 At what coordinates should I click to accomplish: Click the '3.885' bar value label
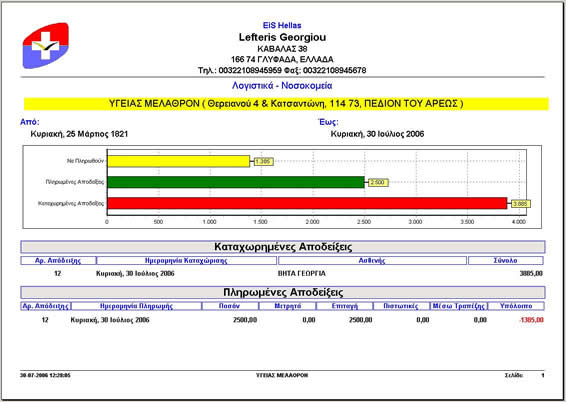tap(521, 204)
